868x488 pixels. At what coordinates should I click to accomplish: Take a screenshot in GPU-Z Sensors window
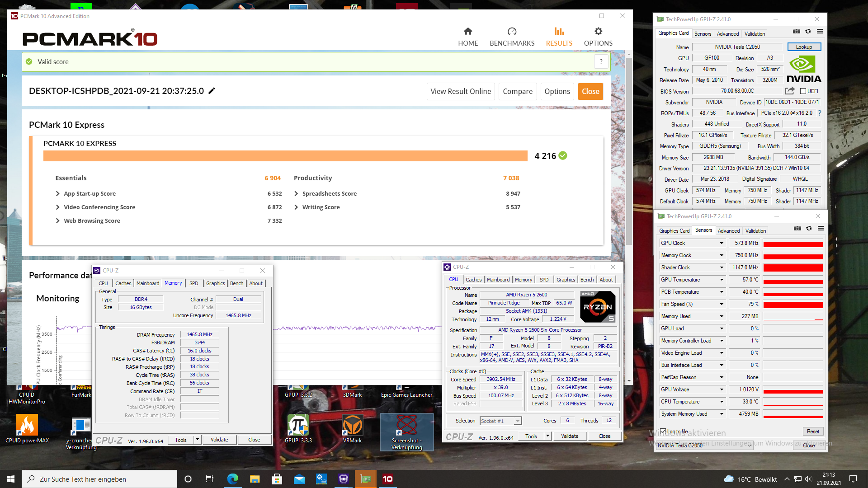coord(797,228)
